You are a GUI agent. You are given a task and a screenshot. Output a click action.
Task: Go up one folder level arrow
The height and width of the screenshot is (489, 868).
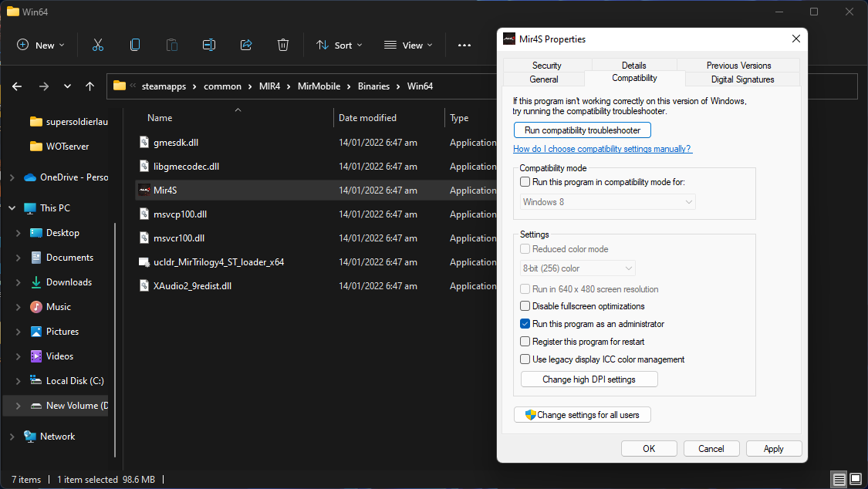click(90, 86)
